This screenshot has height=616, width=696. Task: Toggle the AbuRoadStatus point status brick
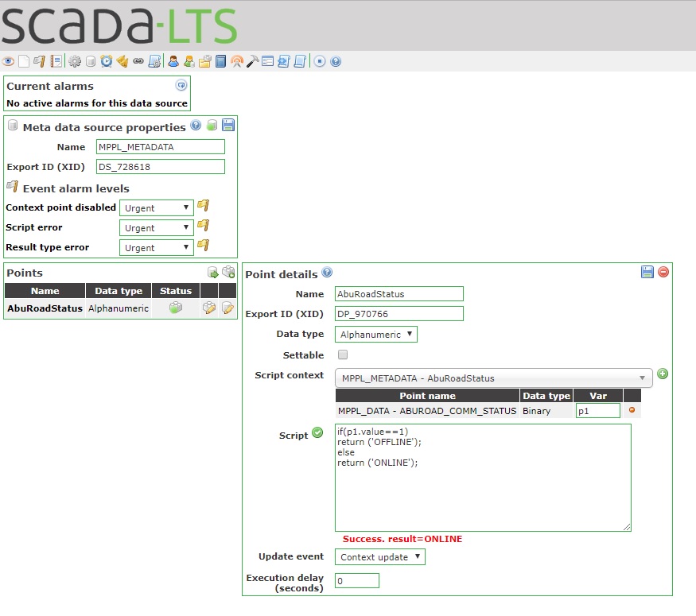click(177, 308)
